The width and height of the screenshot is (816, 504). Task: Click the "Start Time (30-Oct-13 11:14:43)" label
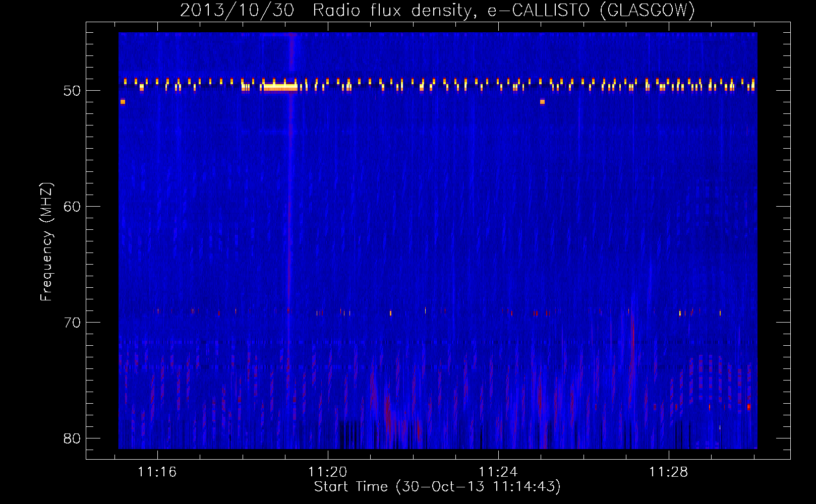pos(437,487)
